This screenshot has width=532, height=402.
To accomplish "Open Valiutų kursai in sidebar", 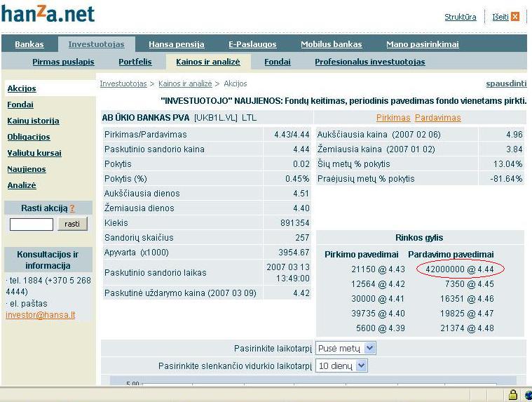I will pyautogui.click(x=34, y=153).
